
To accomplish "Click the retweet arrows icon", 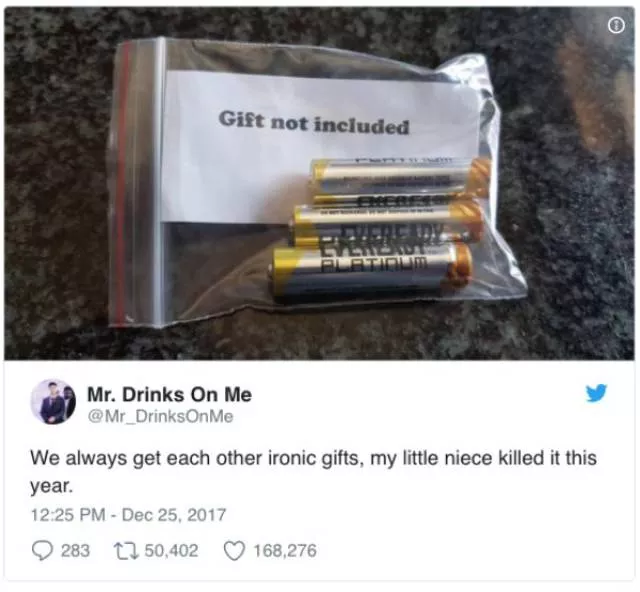I will [126, 550].
